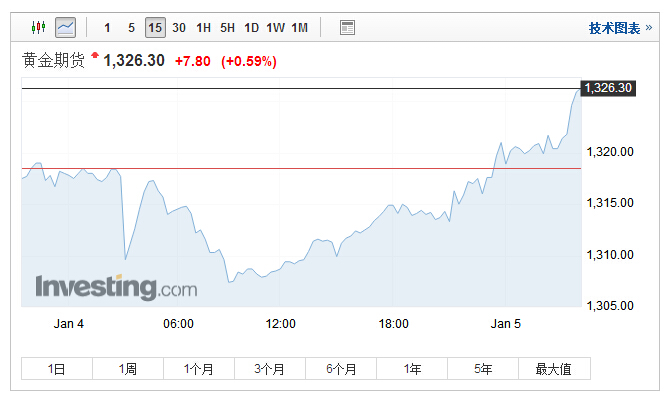Select the 1M interval
The height and width of the screenshot is (397, 671).
tap(300, 28)
